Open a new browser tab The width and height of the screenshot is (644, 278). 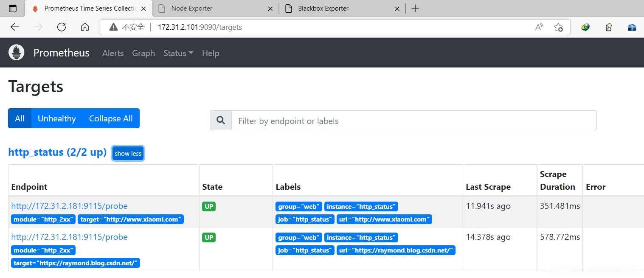click(415, 8)
